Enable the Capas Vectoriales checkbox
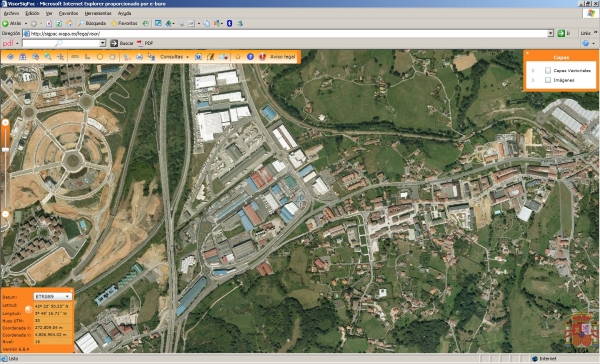600x364 pixels. click(548, 70)
